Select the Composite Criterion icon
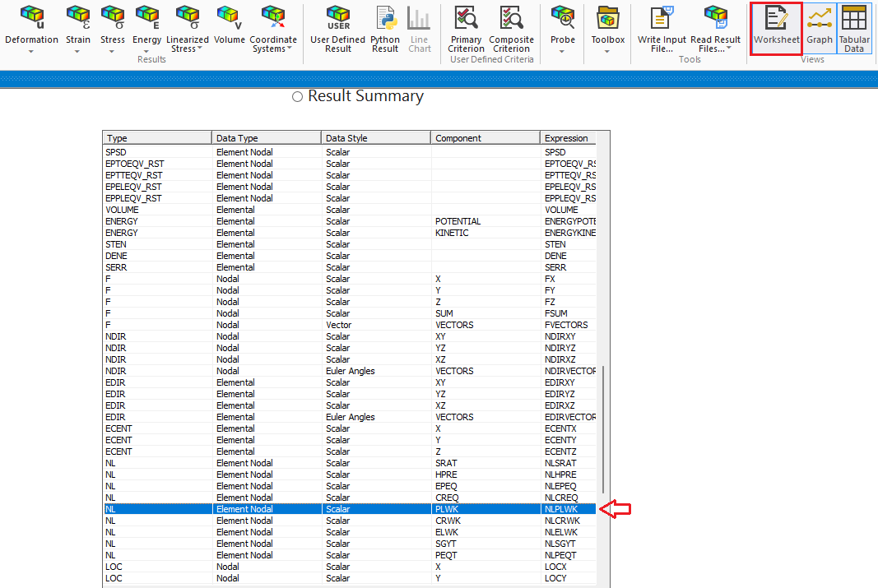Viewport: 878px width, 588px height. pyautogui.click(x=511, y=18)
